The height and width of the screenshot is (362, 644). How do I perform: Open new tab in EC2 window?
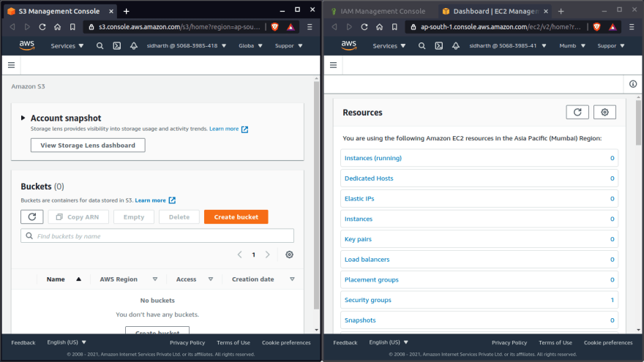(x=561, y=11)
